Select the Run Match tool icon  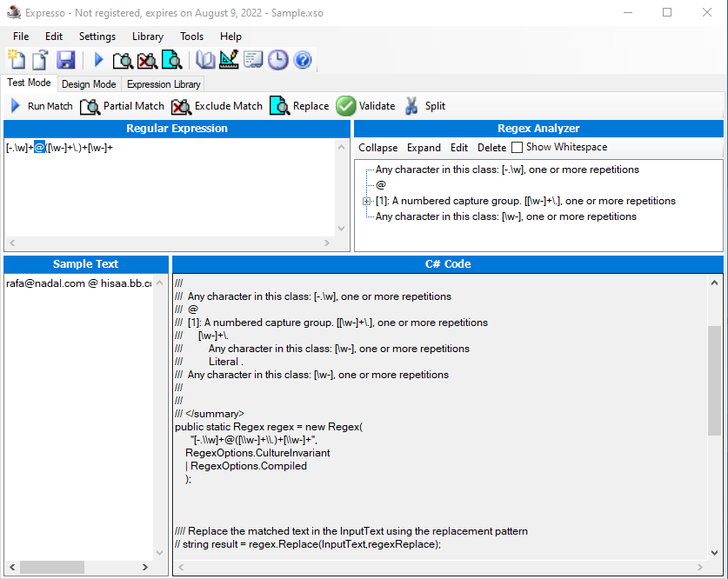16,106
